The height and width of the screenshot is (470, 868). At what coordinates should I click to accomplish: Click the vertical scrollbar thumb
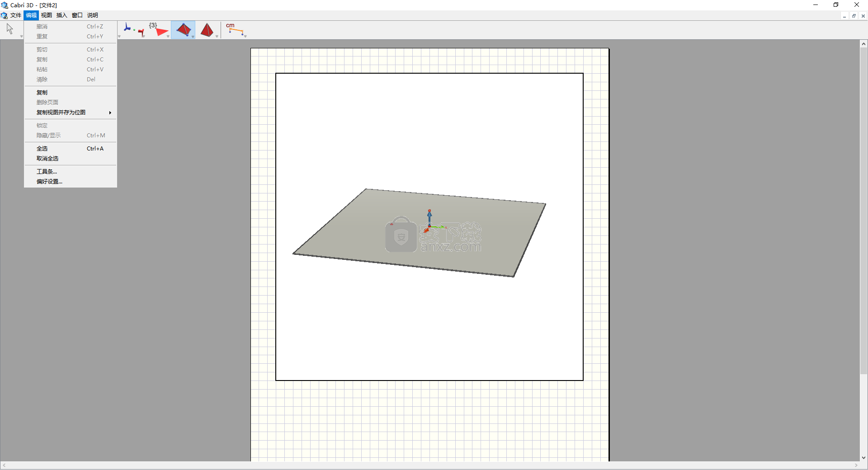point(863,211)
